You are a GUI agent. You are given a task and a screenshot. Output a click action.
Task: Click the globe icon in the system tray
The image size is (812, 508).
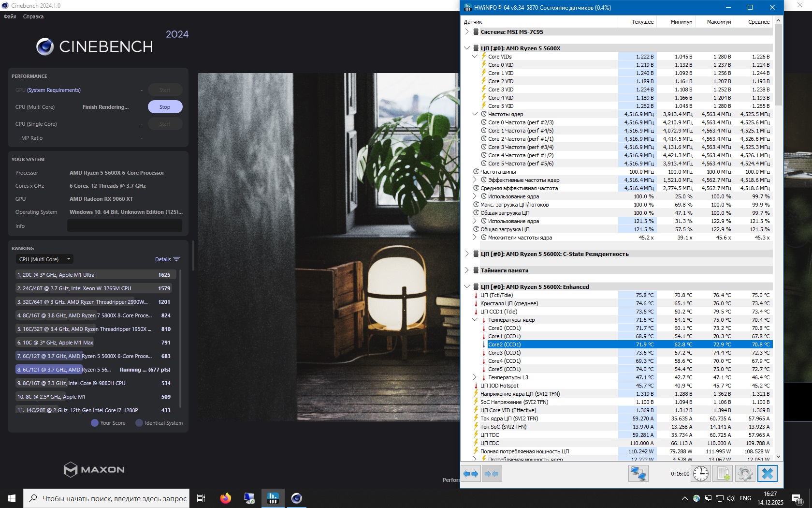click(696, 498)
